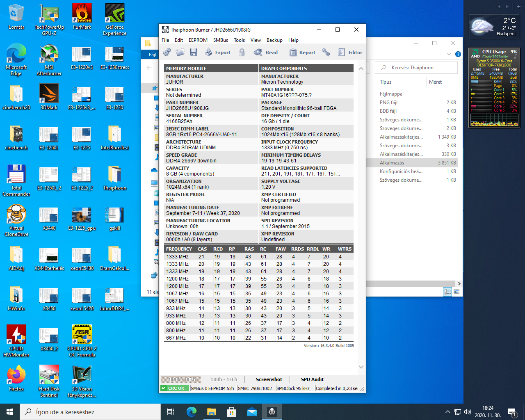Screen dimensions: 525x420
Task: Open the Edit menu
Action: (179, 40)
